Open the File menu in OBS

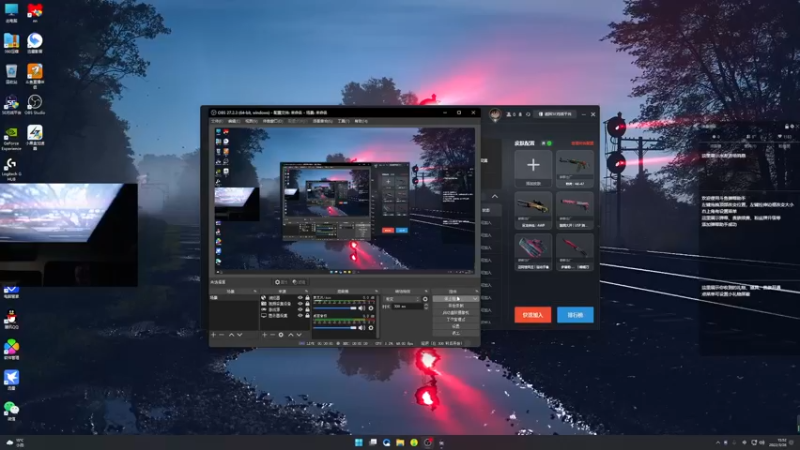click(217, 121)
